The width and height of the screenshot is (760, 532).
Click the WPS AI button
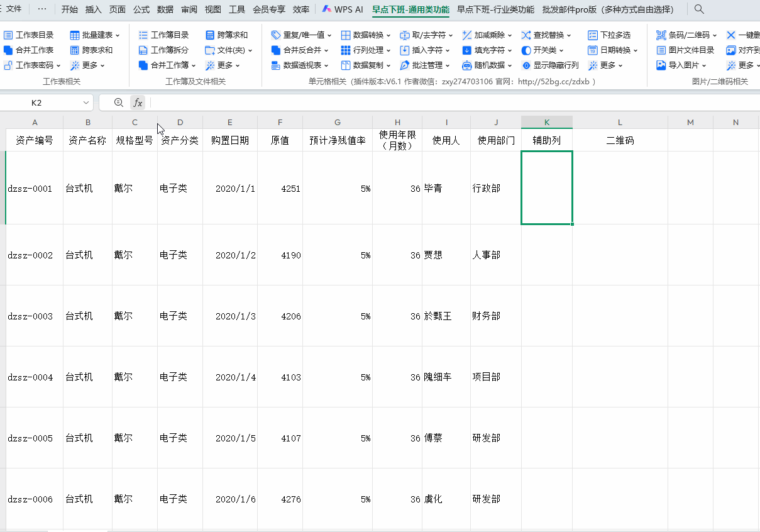click(343, 9)
